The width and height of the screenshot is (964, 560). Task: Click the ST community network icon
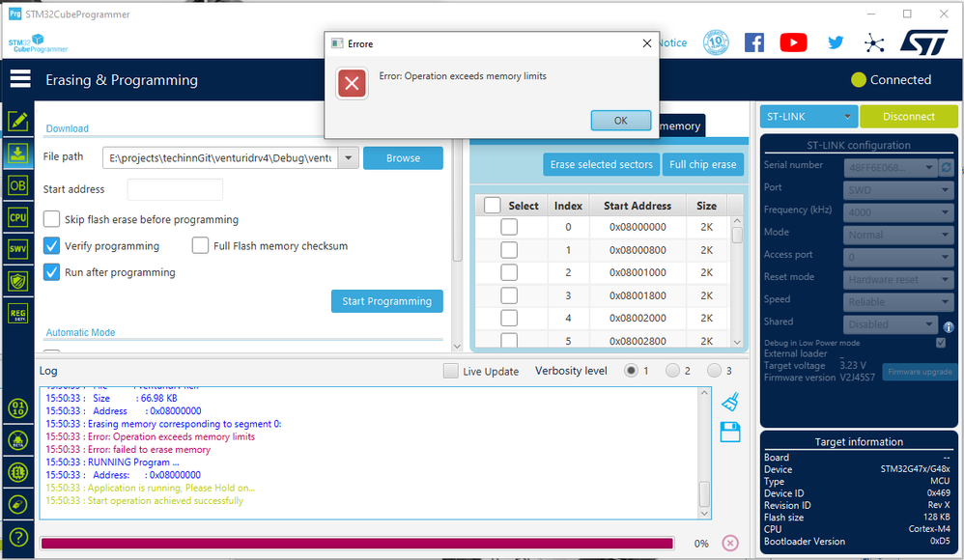click(873, 42)
